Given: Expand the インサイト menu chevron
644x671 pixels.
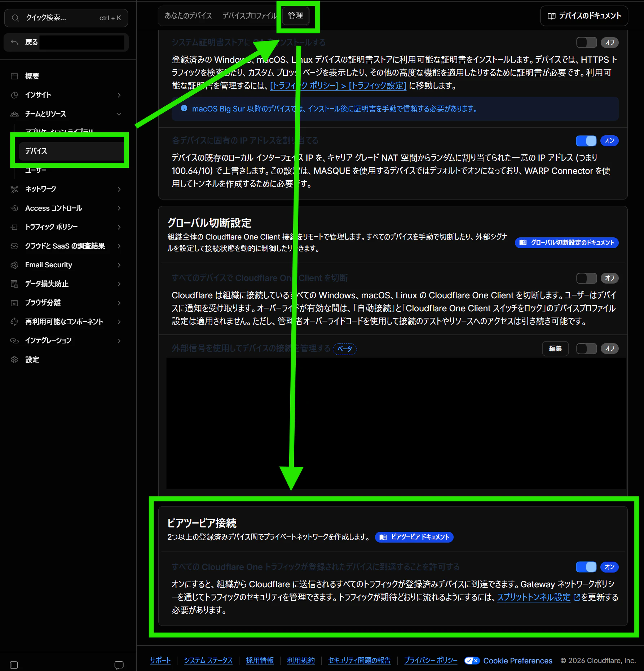Looking at the screenshot, I should click(x=119, y=95).
